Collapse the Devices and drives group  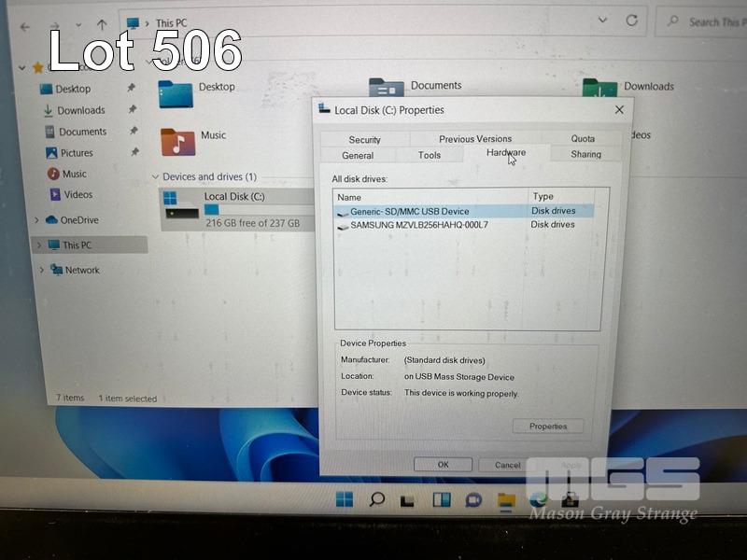point(155,177)
